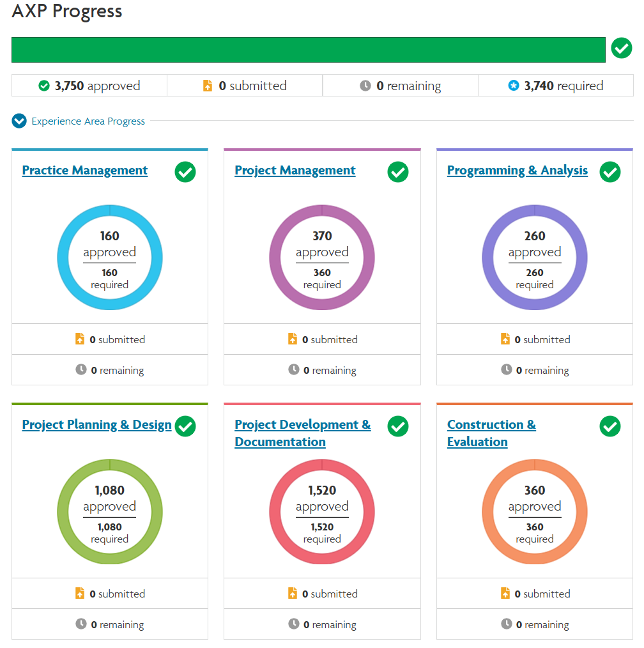Click the Experience Area Progress label
The image size is (644, 648).
[x=88, y=121]
